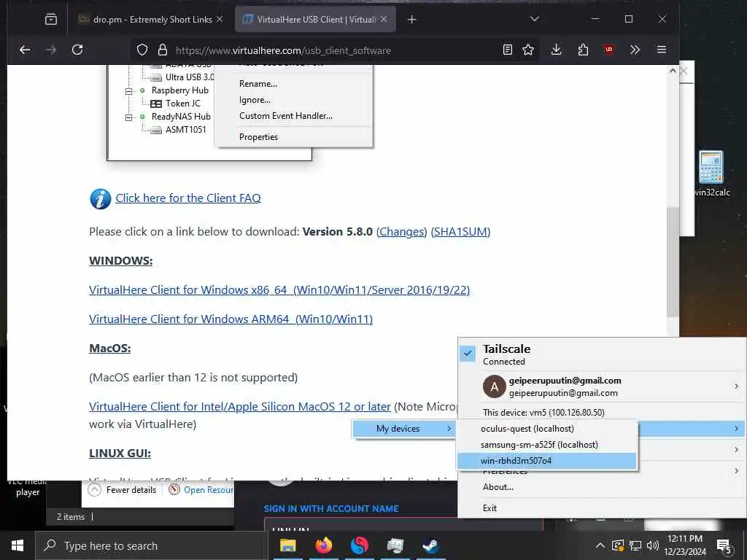List all tabs dropdown arrow
747x560 pixels.
pyautogui.click(x=535, y=19)
